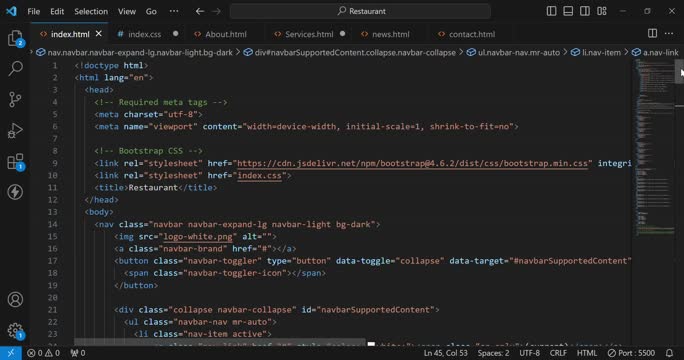Open the remote window indicator
Image resolution: width=684 pixels, height=360 pixels.
[x=11, y=353]
